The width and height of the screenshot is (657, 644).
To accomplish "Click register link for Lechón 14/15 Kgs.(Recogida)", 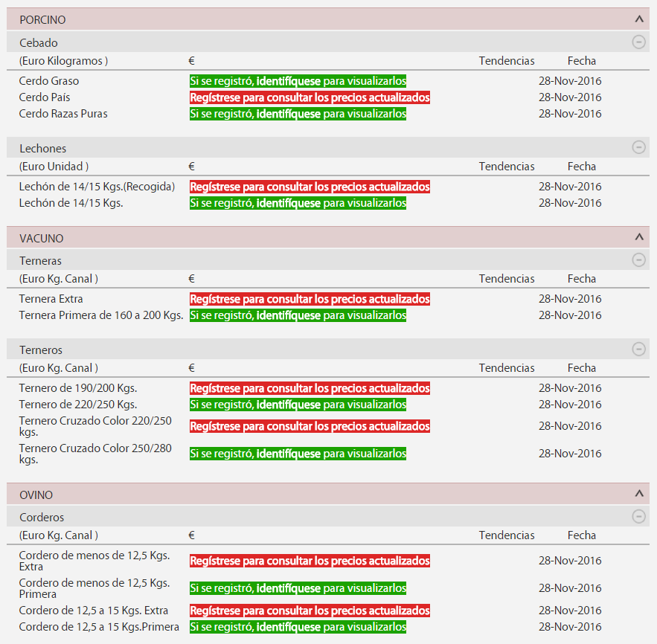I will tap(310, 187).
